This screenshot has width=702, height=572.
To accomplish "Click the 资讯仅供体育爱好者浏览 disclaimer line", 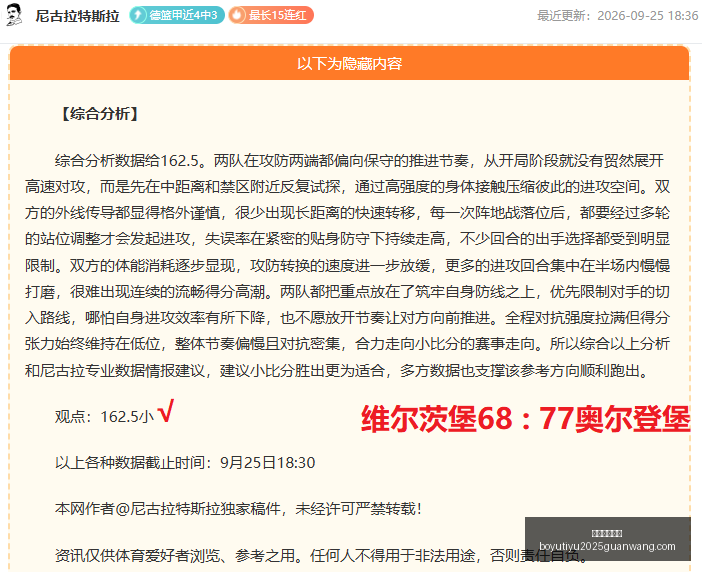I will pos(322,555).
